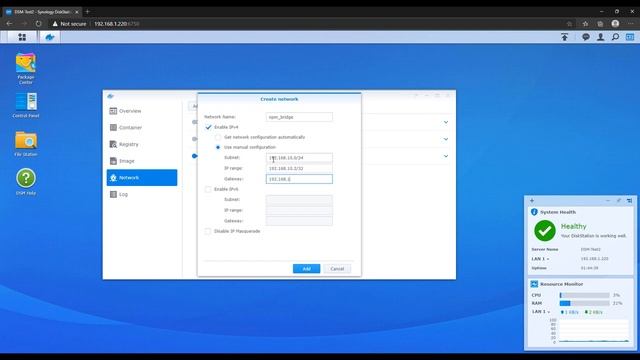
Task: Click the 'Resource Monitor' widget title
Action: tap(562, 284)
